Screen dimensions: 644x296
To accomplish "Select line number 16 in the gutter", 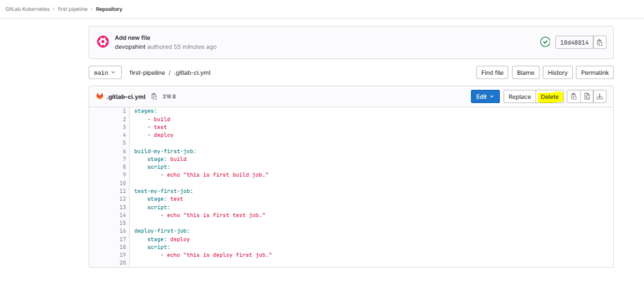I will [x=123, y=231].
